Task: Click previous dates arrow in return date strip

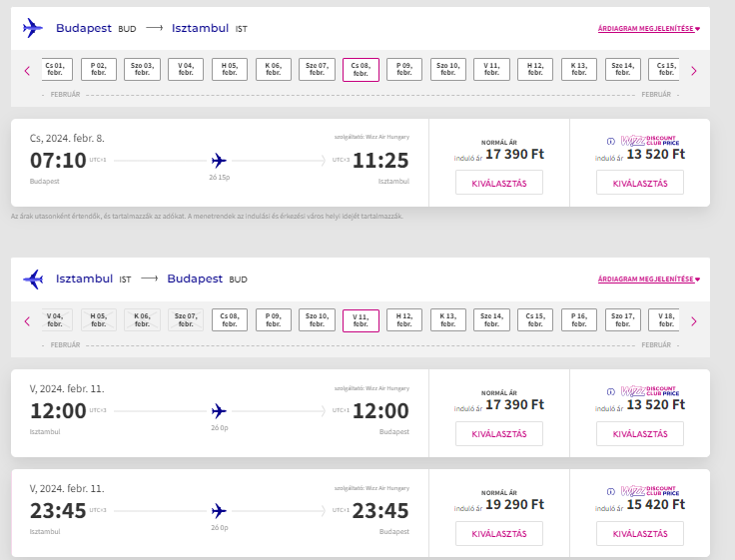Action: pyautogui.click(x=27, y=321)
